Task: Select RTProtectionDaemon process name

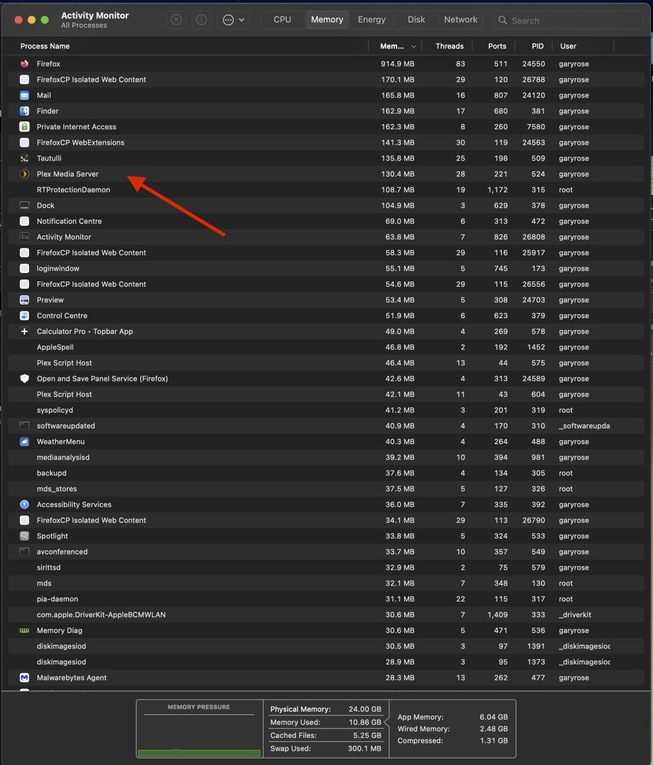Action: pyautogui.click(x=73, y=190)
